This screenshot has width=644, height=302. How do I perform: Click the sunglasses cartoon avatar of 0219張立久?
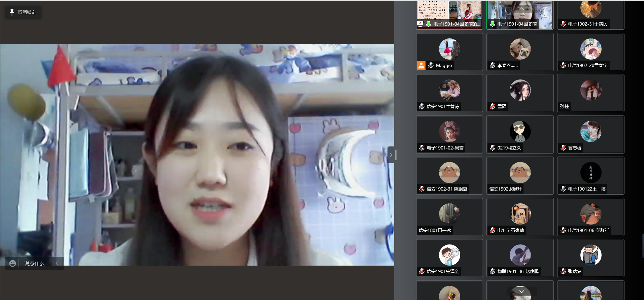(520, 132)
